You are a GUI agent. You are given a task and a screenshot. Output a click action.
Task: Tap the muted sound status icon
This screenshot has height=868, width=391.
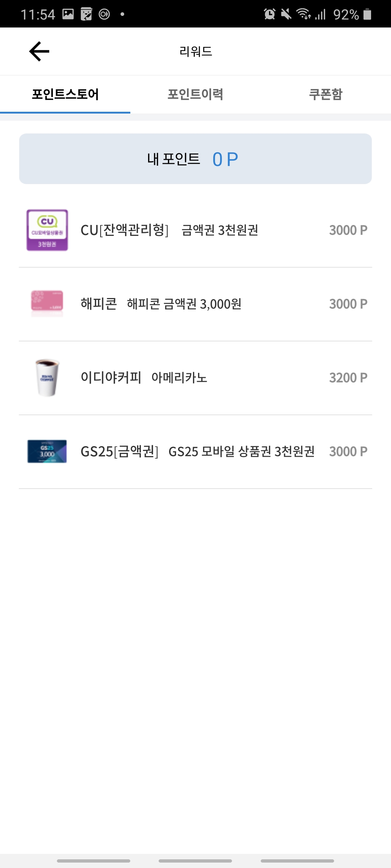(x=286, y=14)
